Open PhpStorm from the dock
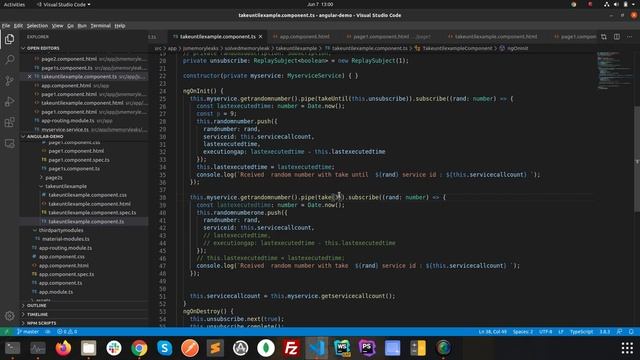The image size is (640, 360). click(367, 348)
